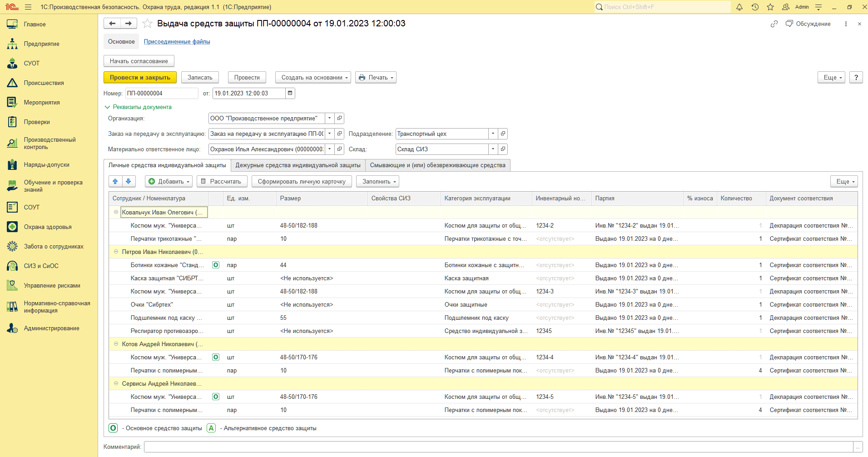The image size is (868, 457).
Task: Copy link to document icon
Action: 774,24
